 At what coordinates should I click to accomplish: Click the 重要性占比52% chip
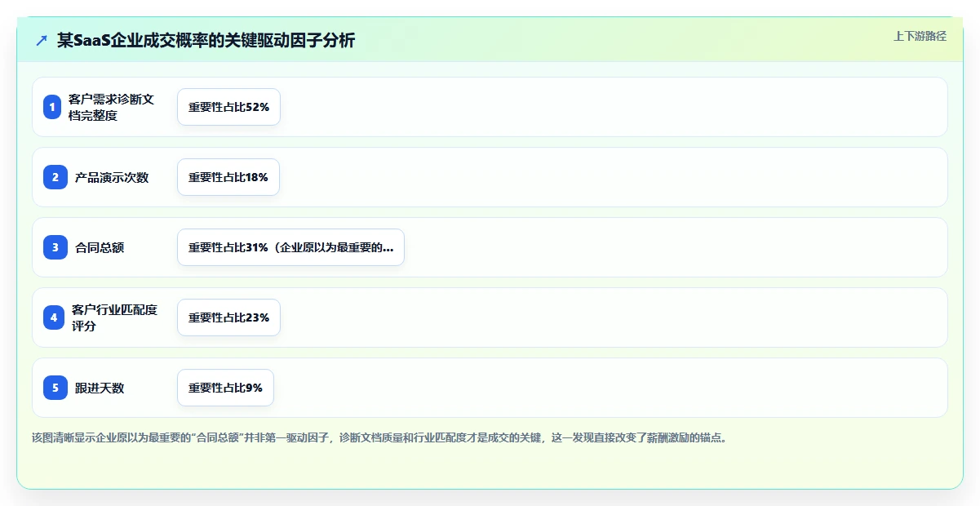[228, 107]
